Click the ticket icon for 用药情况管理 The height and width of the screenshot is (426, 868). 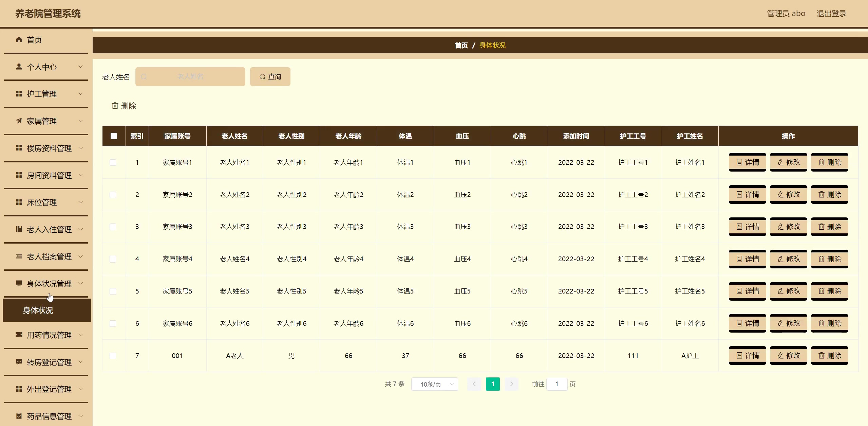tap(19, 335)
